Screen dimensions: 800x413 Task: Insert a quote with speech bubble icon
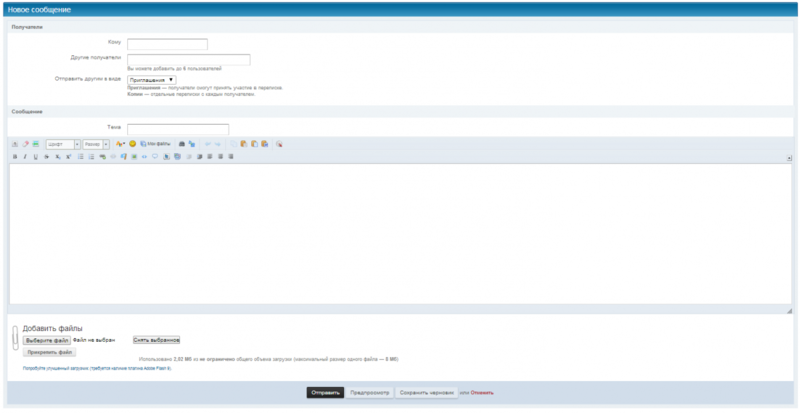tap(155, 156)
